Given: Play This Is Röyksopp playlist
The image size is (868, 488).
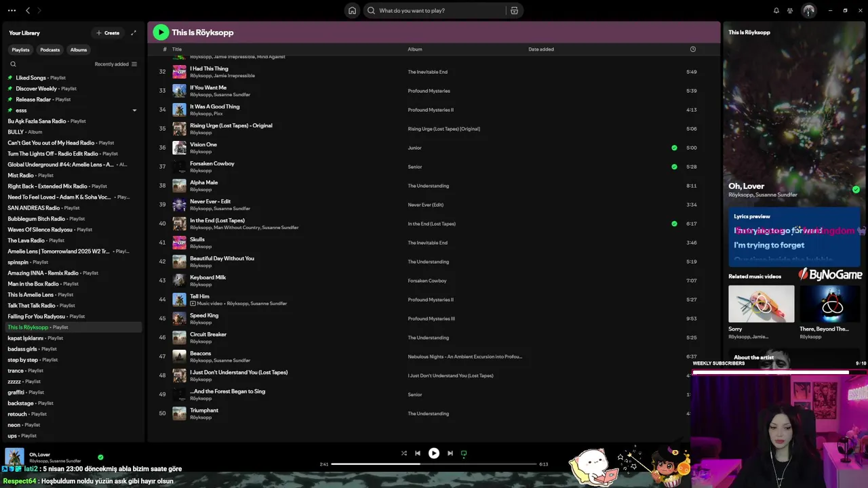Looking at the screenshot, I should coord(161,32).
